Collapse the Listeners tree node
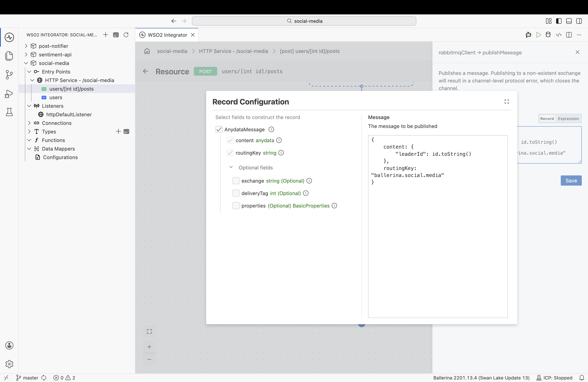The image size is (588, 382). [29, 106]
